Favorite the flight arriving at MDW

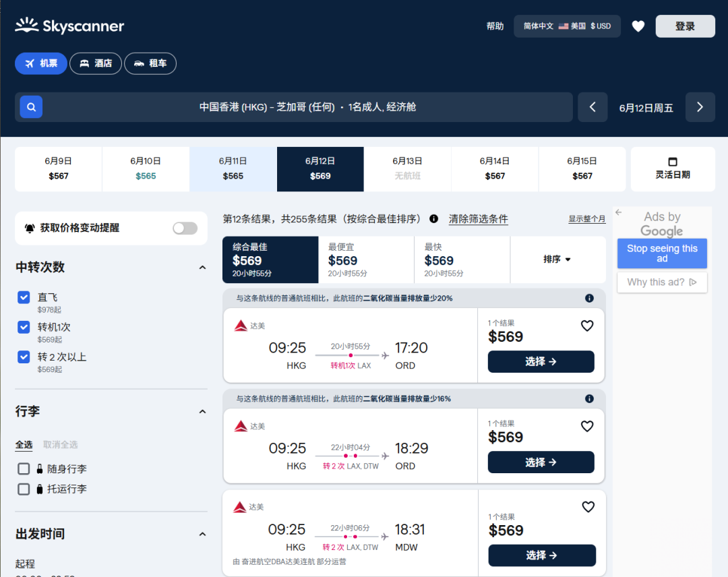(x=588, y=507)
